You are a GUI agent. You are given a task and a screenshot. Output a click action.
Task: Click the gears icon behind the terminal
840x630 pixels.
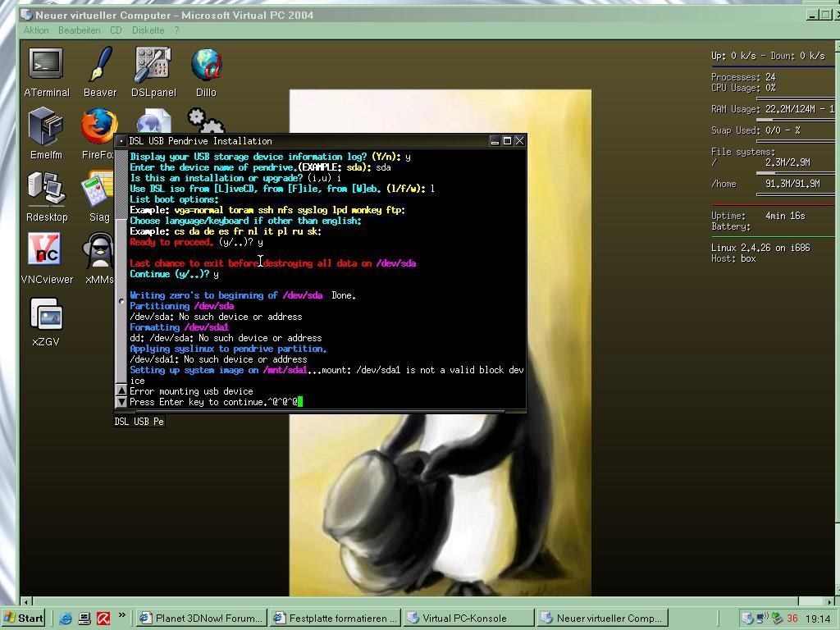206,121
